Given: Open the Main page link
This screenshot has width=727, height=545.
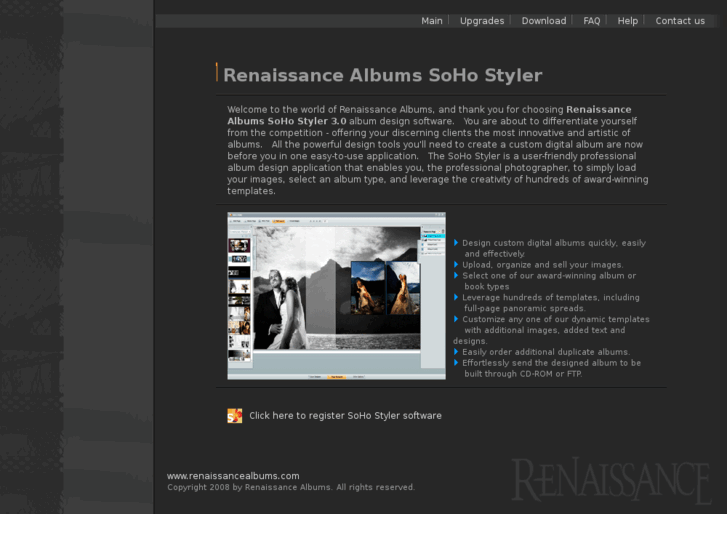Looking at the screenshot, I should pos(432,21).
